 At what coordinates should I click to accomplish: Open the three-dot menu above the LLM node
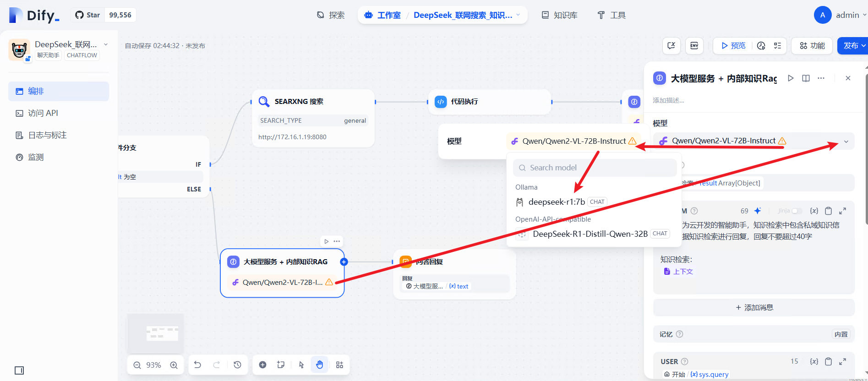(x=337, y=241)
